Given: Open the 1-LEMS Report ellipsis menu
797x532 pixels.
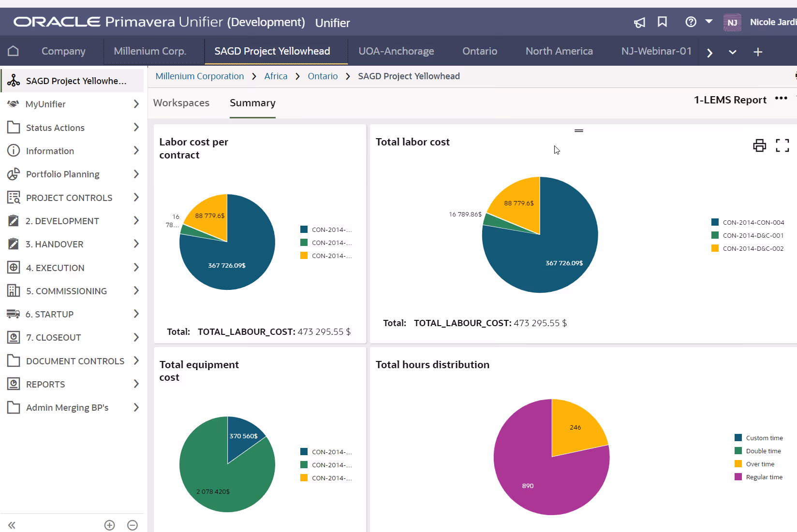Looking at the screenshot, I should click(781, 98).
